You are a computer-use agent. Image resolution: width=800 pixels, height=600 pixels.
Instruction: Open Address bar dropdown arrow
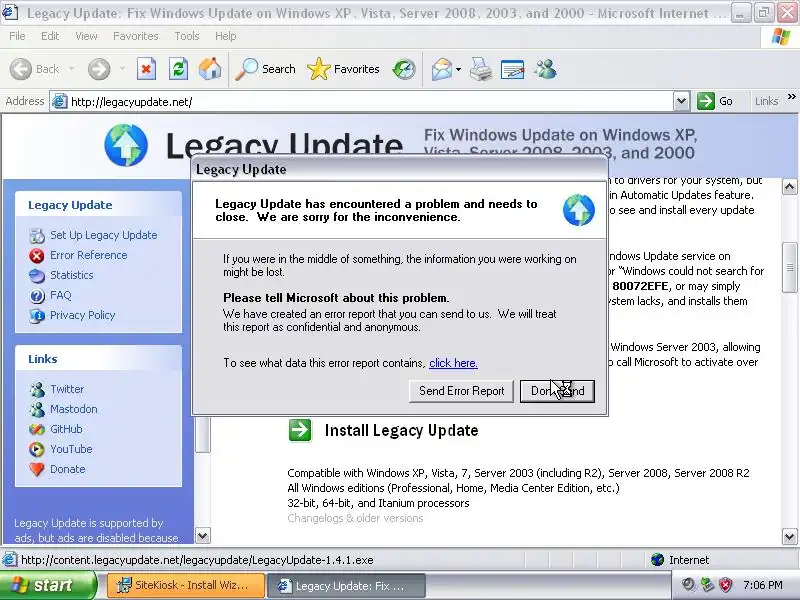point(681,101)
